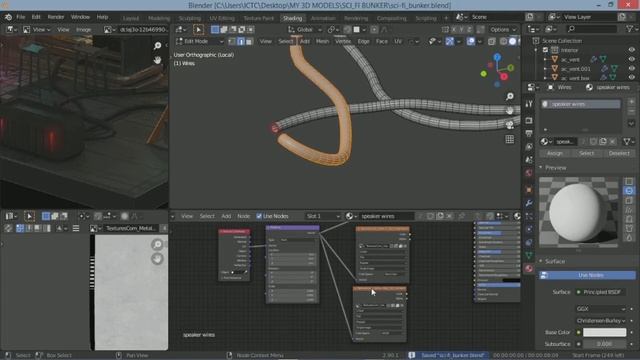The image size is (640, 360).
Task: Click the Base Color swatch
Action: [604, 333]
